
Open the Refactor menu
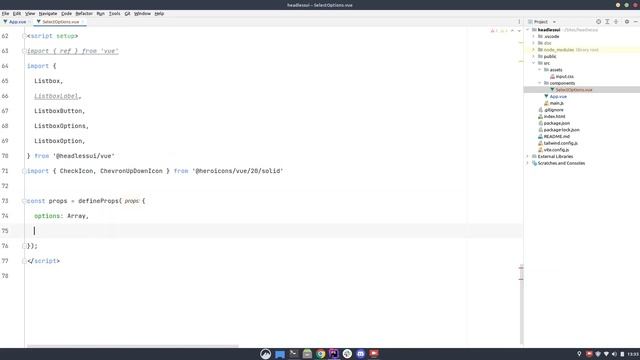tap(84, 13)
